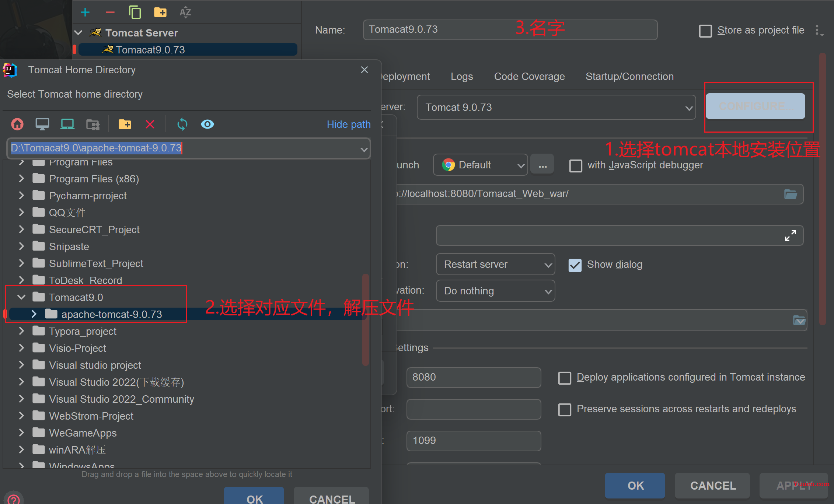Switch to the Logs tab
Image resolution: width=834 pixels, height=504 pixels.
[x=462, y=76]
